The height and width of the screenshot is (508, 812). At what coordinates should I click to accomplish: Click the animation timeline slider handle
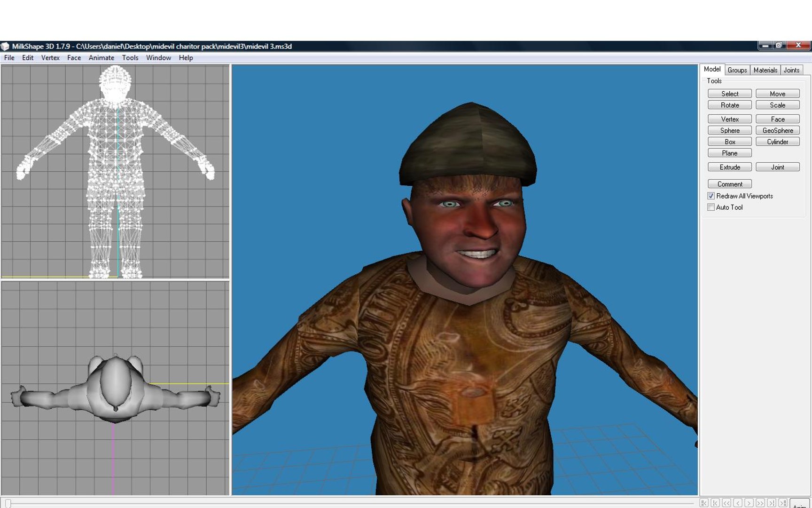pyautogui.click(x=8, y=503)
